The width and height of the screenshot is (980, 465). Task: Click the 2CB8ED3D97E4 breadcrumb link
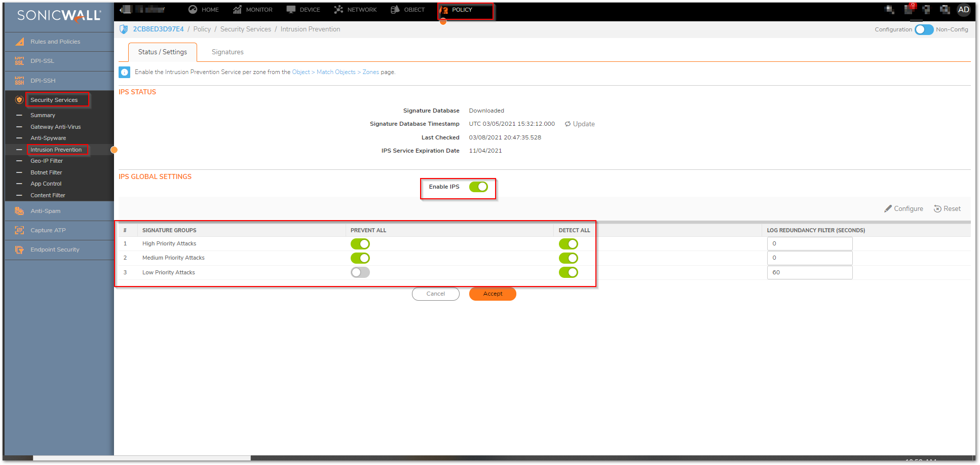(x=158, y=29)
